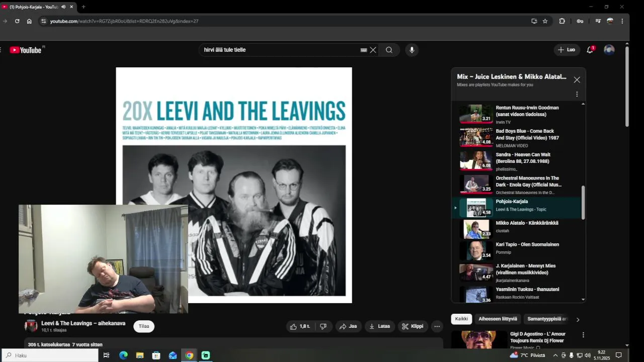Open Windows taskbar search box Haku

point(49,355)
